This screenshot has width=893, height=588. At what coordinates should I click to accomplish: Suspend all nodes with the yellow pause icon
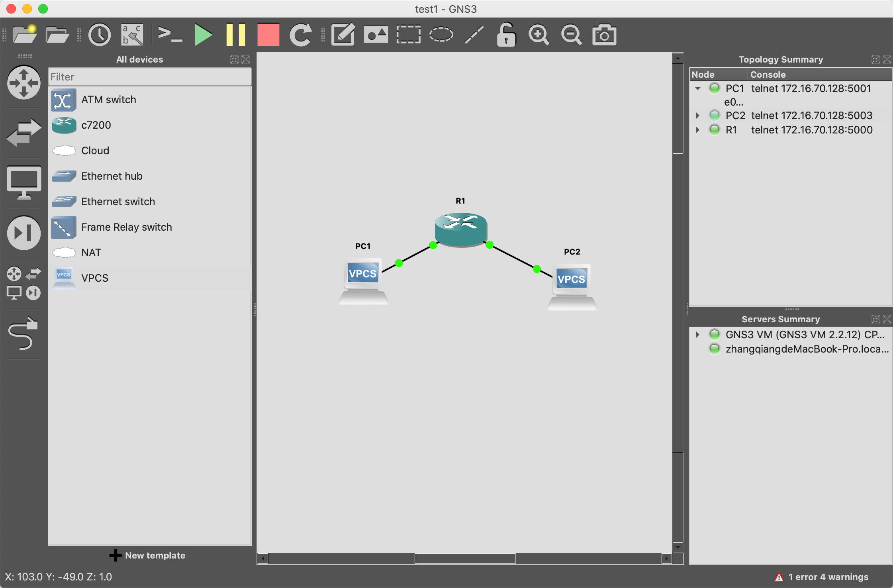coord(235,35)
